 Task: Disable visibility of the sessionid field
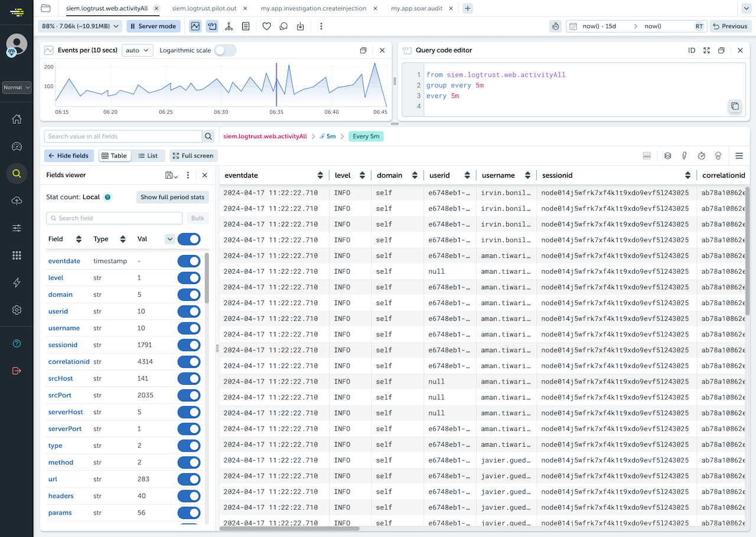tap(189, 345)
